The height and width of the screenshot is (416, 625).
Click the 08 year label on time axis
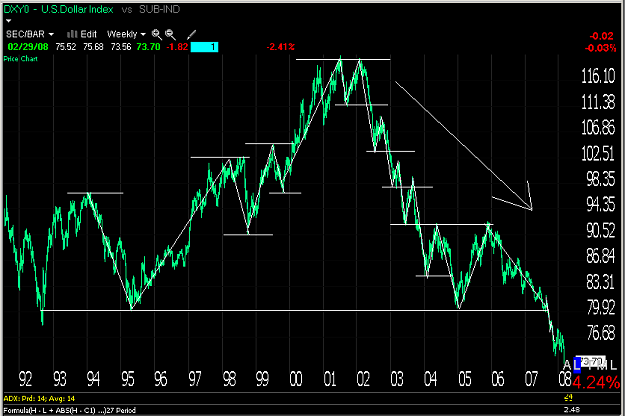click(565, 379)
